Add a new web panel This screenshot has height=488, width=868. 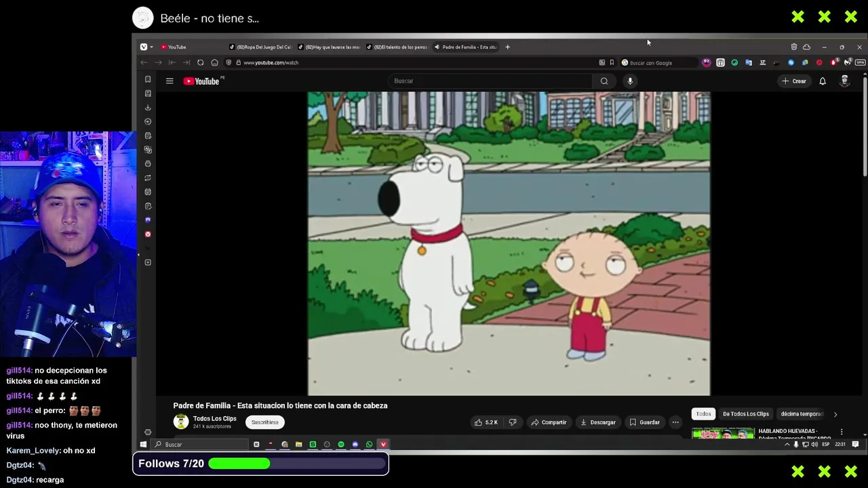(x=148, y=262)
